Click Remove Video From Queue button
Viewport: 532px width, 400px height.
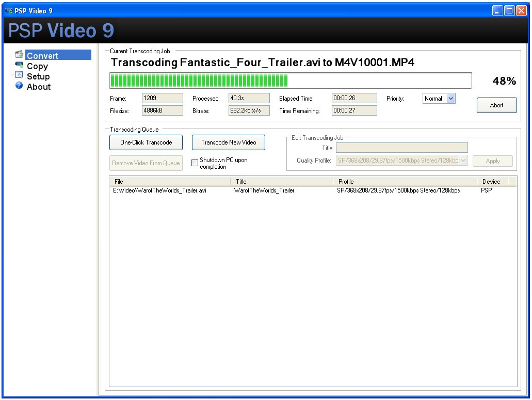click(146, 163)
